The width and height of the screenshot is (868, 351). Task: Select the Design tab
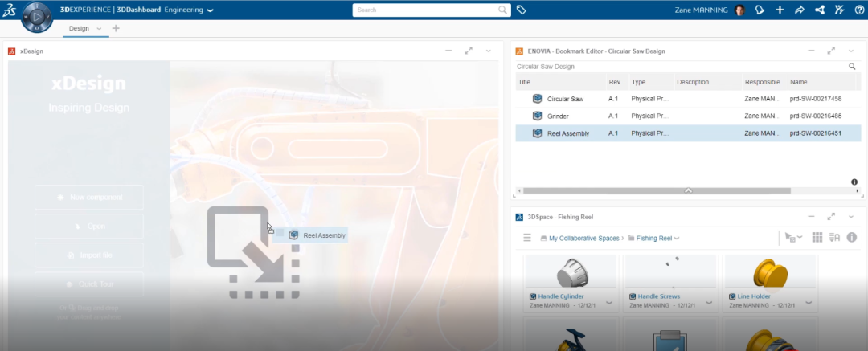(x=79, y=29)
